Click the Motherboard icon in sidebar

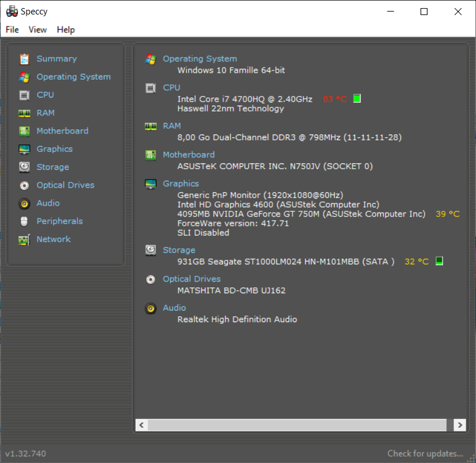pos(24,131)
